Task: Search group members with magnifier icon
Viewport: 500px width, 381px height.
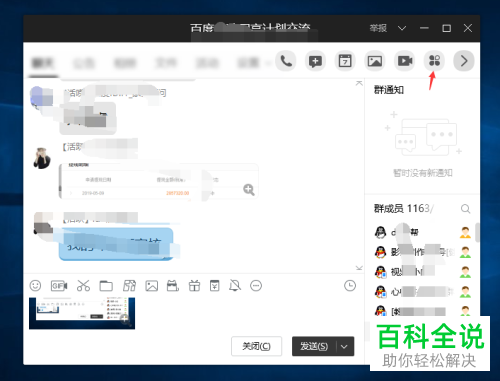Action: 466,209
